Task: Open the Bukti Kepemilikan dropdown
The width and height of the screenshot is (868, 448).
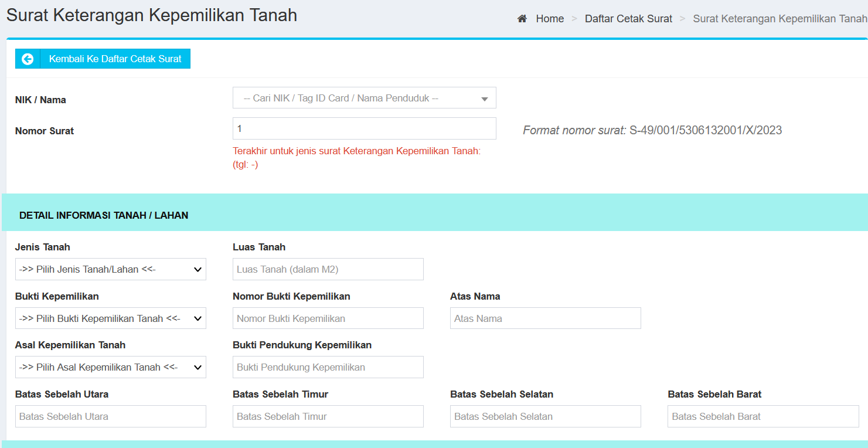Action: coord(110,318)
